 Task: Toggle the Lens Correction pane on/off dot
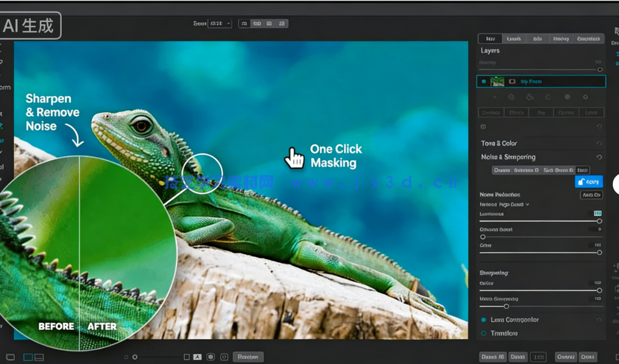[483, 320]
